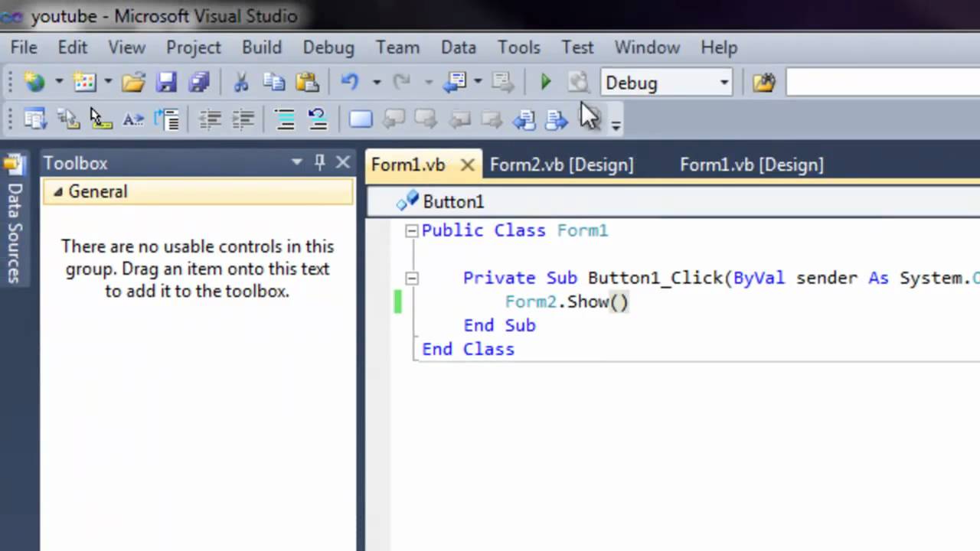Image resolution: width=980 pixels, height=551 pixels.
Task: Click the Add New Item icon
Action: (x=84, y=82)
